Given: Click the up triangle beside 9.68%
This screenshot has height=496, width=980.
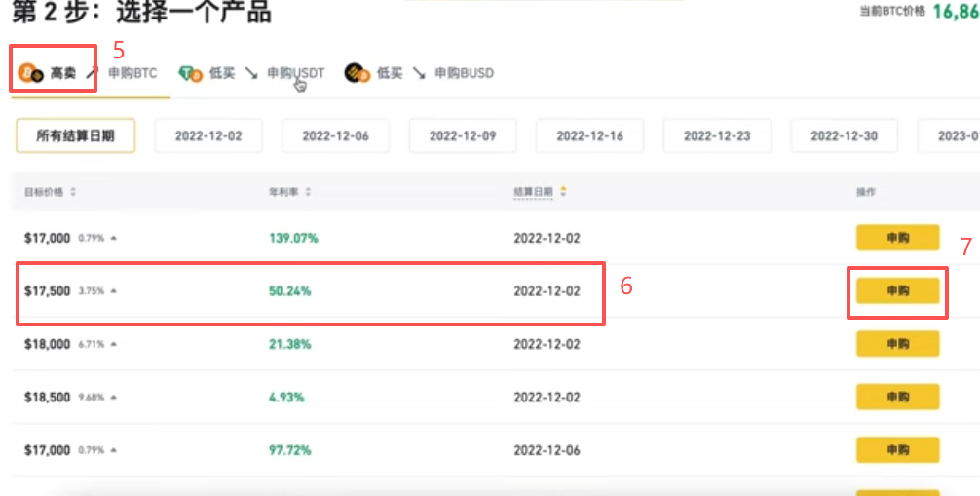Looking at the screenshot, I should (113, 398).
